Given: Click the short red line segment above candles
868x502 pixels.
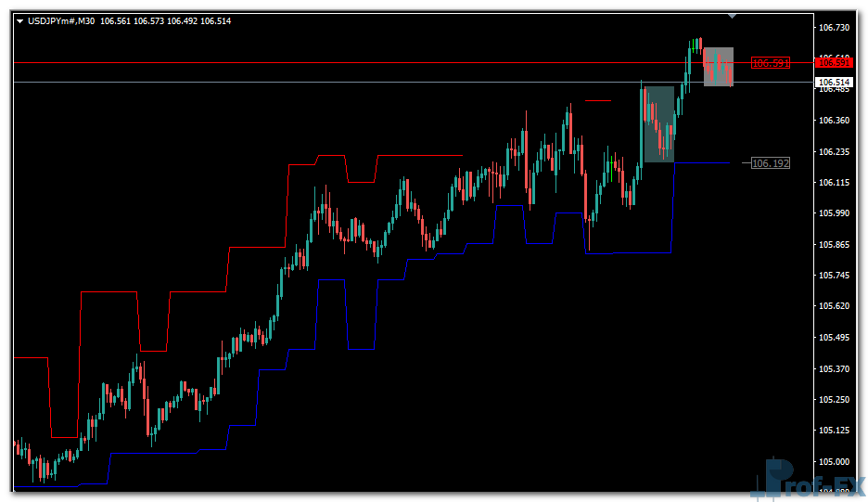Looking at the screenshot, I should (598, 100).
